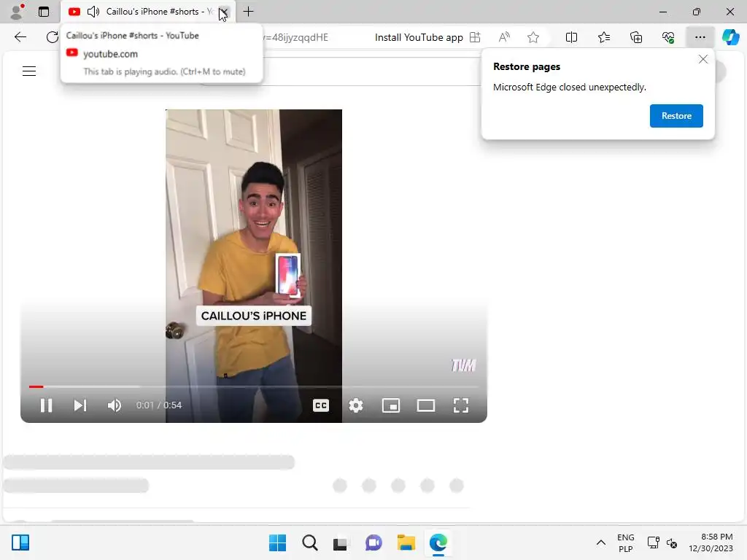Viewport: 747px width, 560px height.
Task: Dismiss the Restore pages popup
Action: pyautogui.click(x=703, y=60)
